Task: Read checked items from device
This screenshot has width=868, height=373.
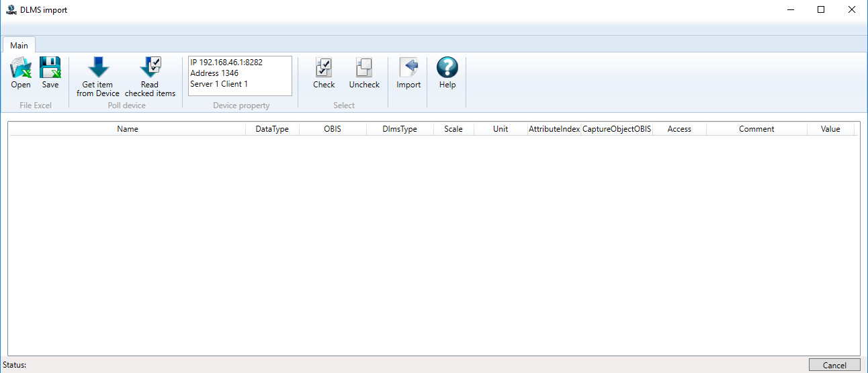Action: (150, 77)
